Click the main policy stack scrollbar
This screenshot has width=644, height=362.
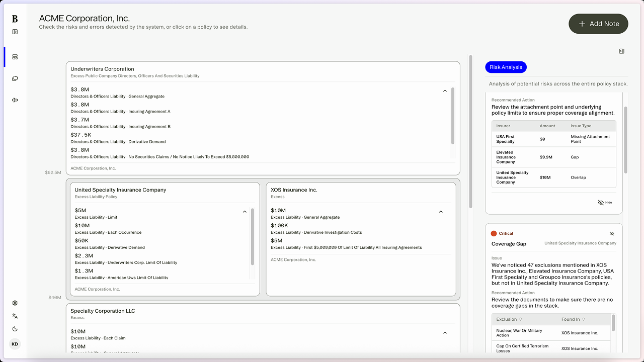[x=470, y=131]
